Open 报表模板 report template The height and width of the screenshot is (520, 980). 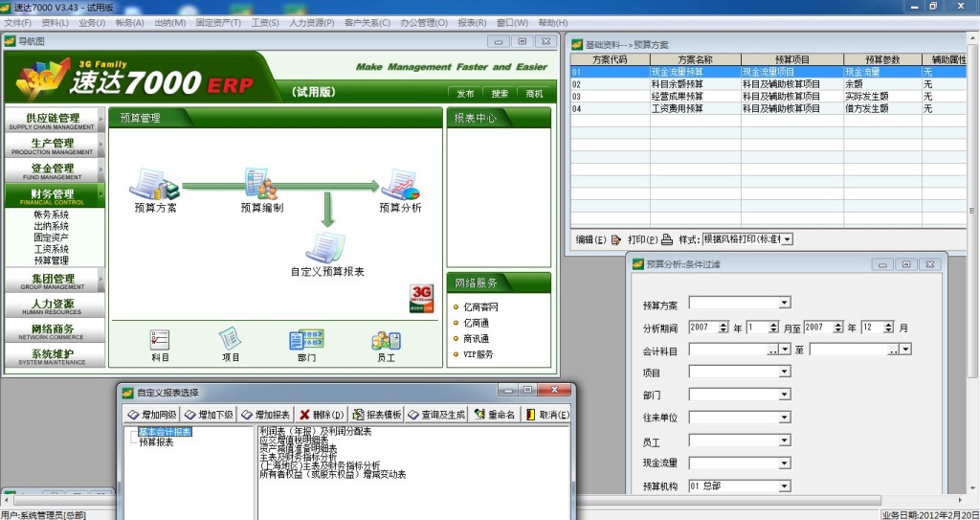[x=377, y=415]
